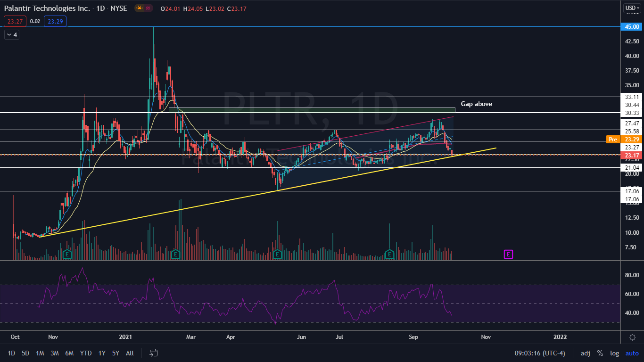Click the 33.11 horizontal line price label

[x=632, y=97]
